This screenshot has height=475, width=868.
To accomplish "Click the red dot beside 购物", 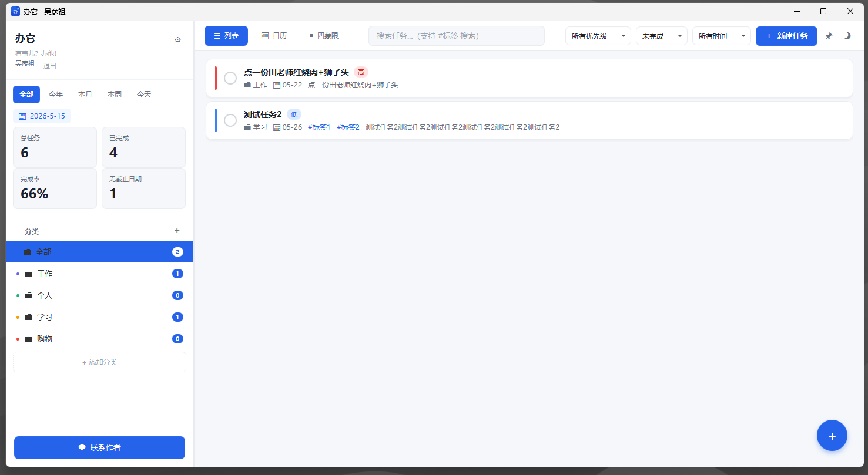I will pyautogui.click(x=18, y=339).
